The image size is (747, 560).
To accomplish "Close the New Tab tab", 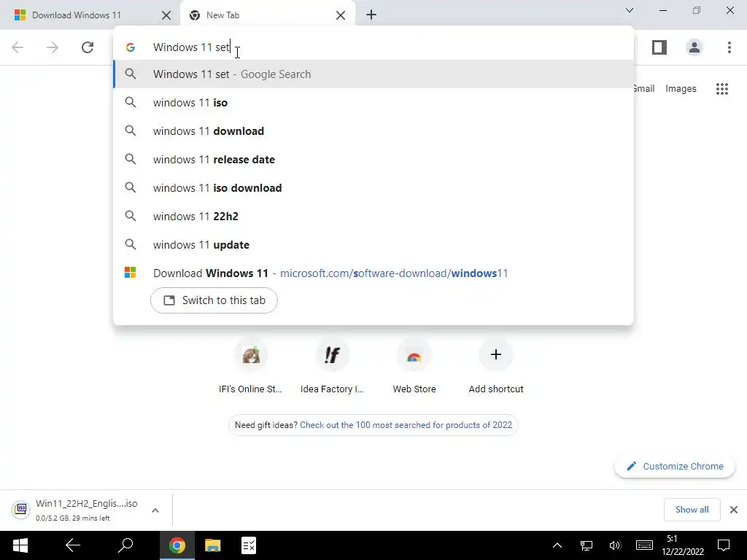I will [x=340, y=15].
